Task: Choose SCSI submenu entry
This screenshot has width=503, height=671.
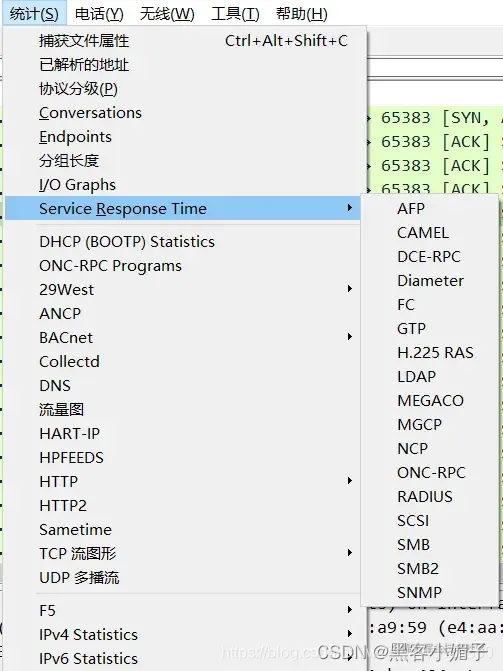Action: [430, 520]
